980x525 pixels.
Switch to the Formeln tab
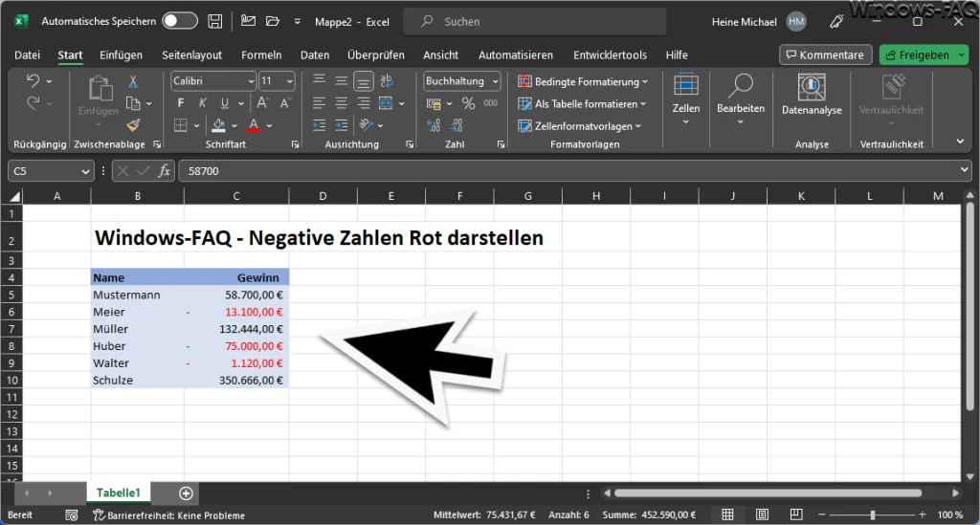261,55
